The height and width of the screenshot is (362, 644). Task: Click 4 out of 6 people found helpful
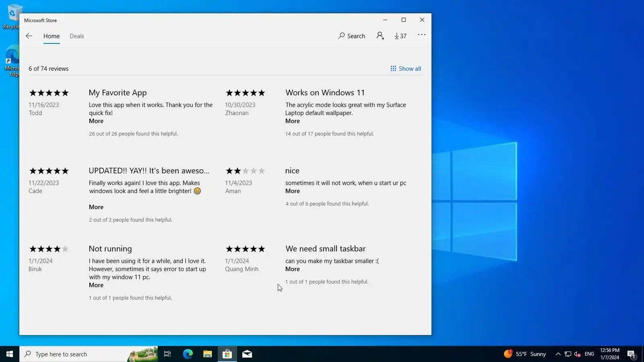tap(327, 204)
